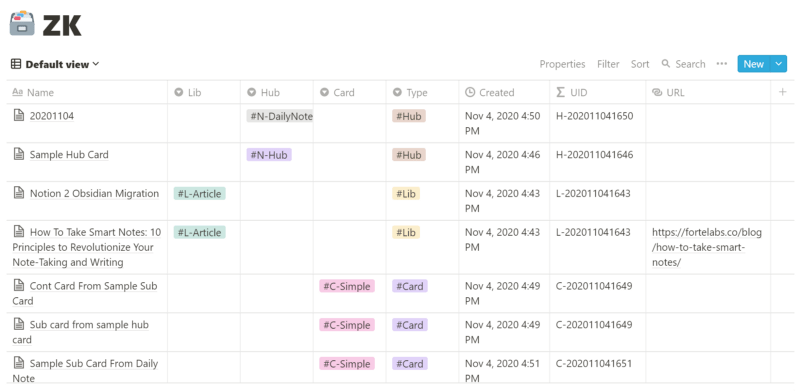The height and width of the screenshot is (391, 800).
Task: Open the Properties menu
Action: click(562, 64)
